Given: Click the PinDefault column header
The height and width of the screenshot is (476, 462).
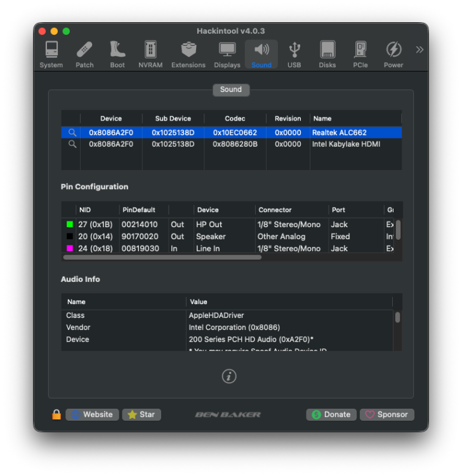Looking at the screenshot, I should 144,210.
